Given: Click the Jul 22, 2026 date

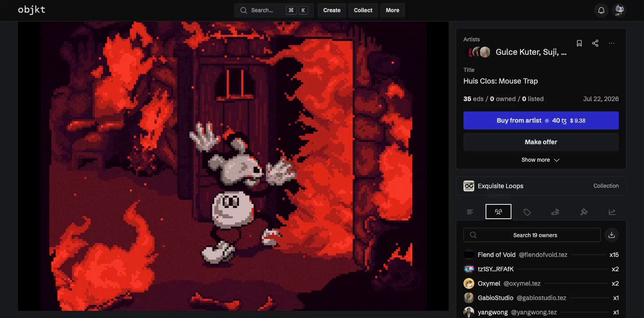Looking at the screenshot, I should click(x=601, y=99).
